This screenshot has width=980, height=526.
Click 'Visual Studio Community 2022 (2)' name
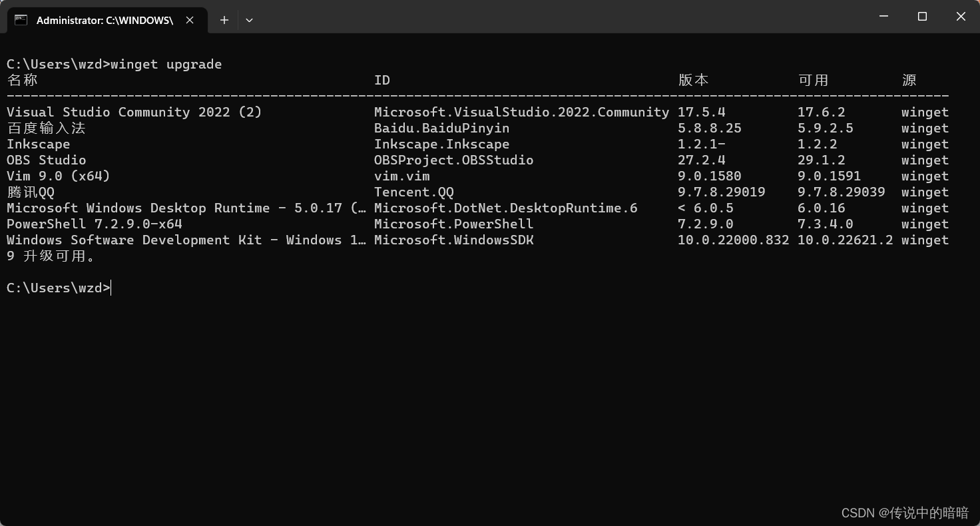click(x=134, y=112)
